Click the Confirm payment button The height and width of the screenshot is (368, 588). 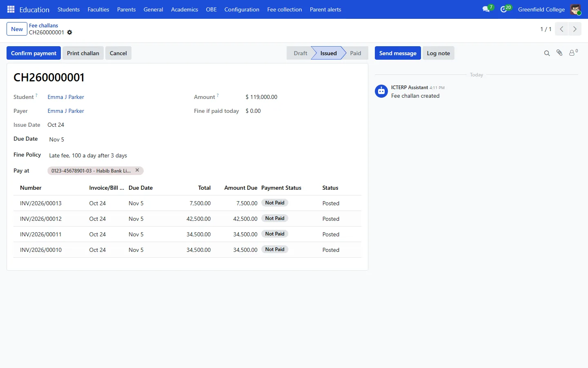pos(33,53)
